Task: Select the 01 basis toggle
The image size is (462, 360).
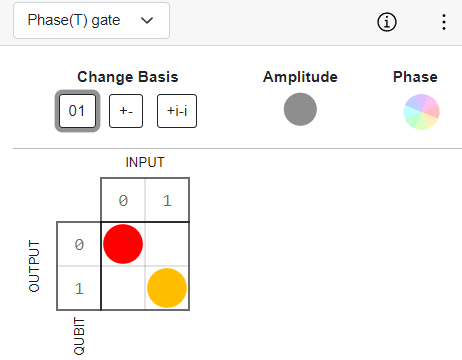Action: click(77, 111)
